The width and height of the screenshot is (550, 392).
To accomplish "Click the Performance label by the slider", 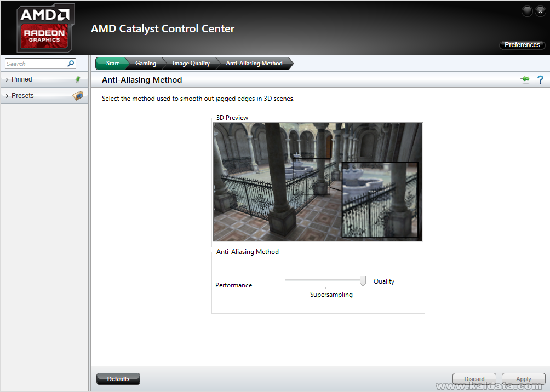I will point(233,285).
